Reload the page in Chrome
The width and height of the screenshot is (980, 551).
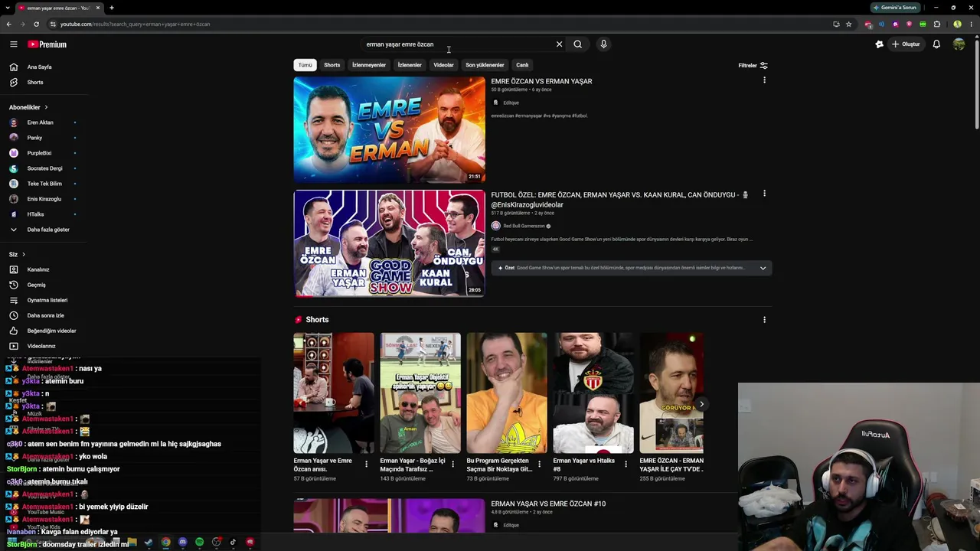[x=36, y=24]
